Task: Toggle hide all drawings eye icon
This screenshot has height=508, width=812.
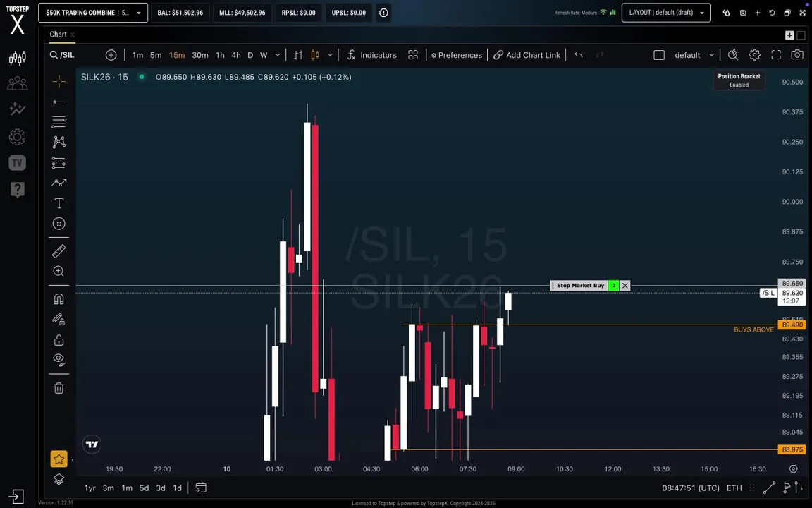Action: (x=59, y=360)
